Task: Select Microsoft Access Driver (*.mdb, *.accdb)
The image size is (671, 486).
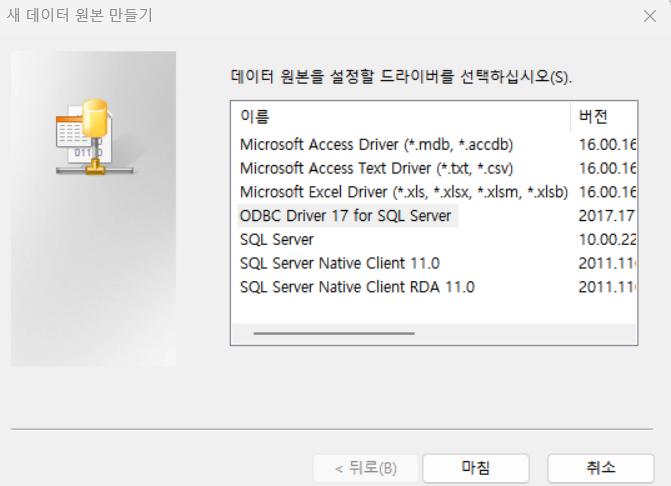Action: point(377,145)
